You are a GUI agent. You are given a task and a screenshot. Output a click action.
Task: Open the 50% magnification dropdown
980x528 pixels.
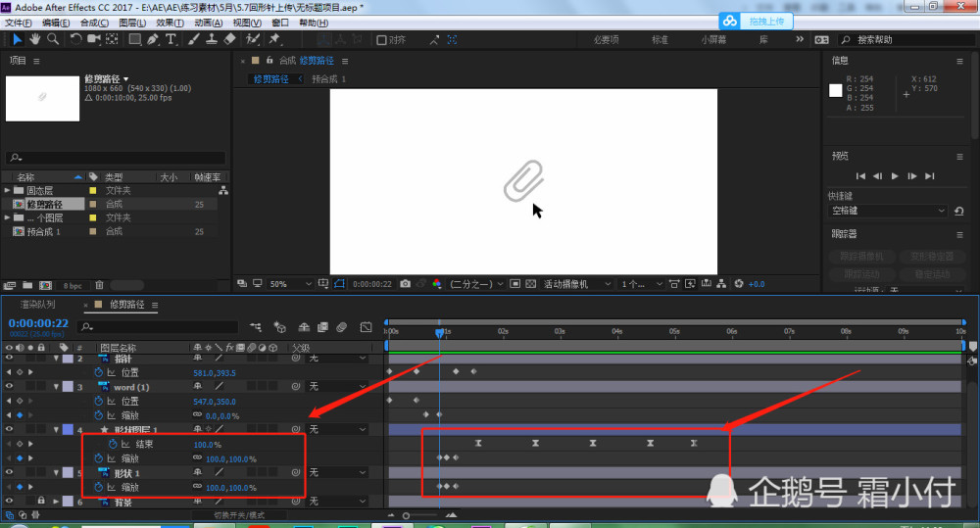[x=290, y=284]
